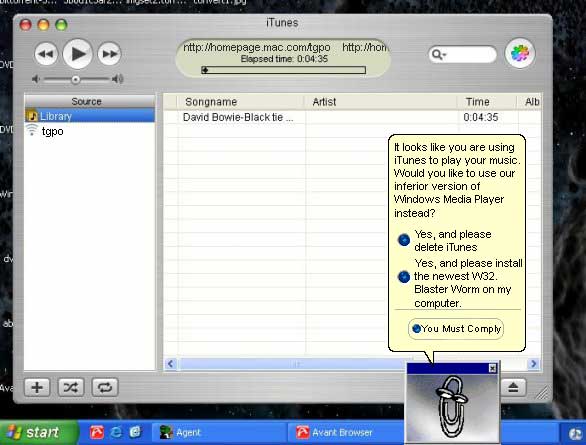Click the Library music note icon
Image resolution: width=586 pixels, height=445 pixels.
[32, 116]
